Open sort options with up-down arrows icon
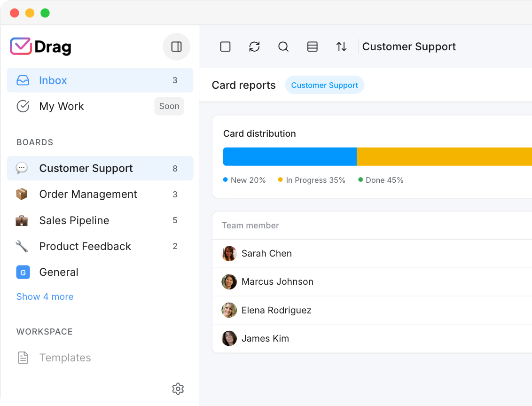The image size is (532, 406). pos(341,47)
